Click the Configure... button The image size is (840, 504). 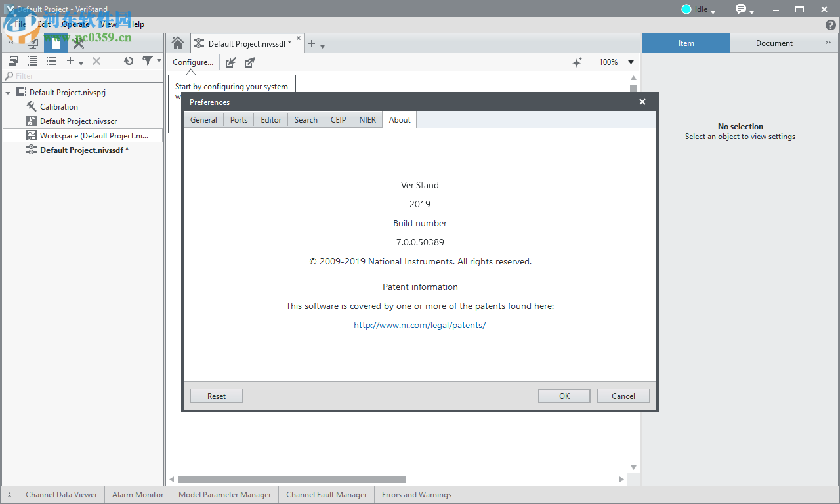tap(193, 62)
